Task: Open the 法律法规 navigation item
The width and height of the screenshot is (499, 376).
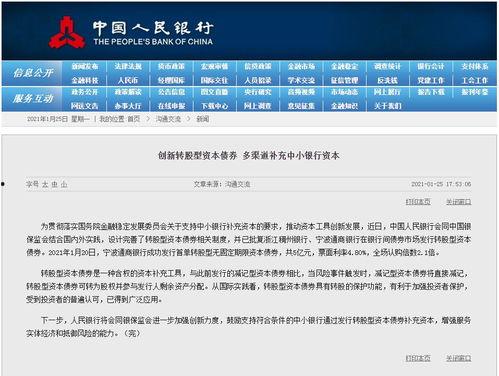Action: [128, 66]
